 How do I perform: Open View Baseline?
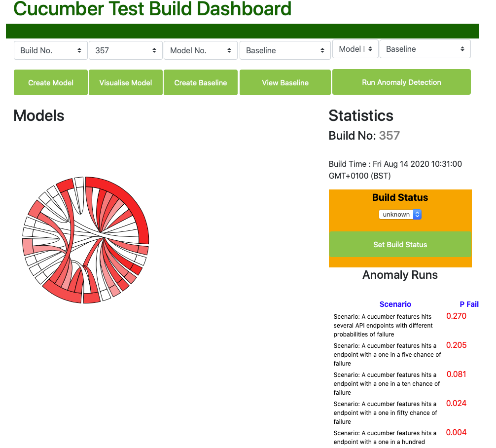(285, 82)
